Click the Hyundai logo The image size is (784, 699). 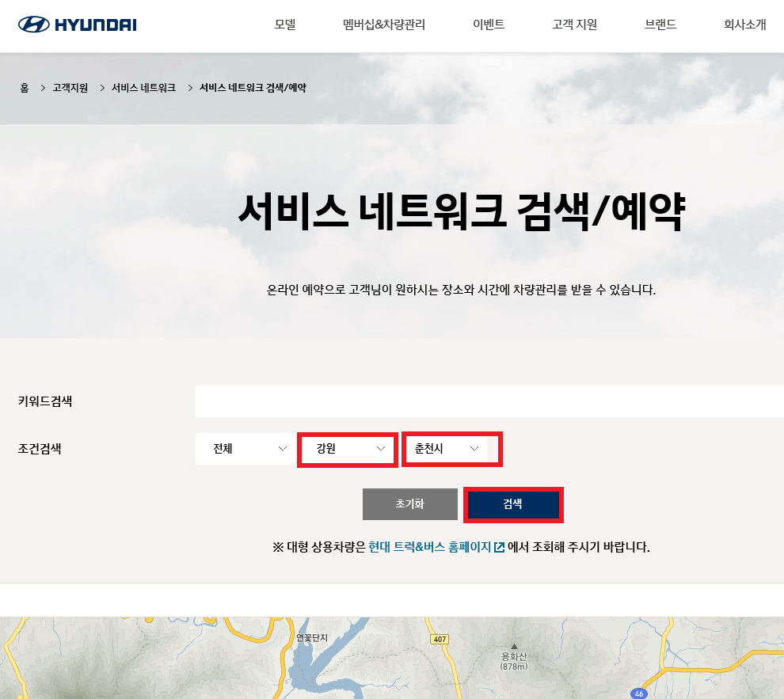coord(78,25)
